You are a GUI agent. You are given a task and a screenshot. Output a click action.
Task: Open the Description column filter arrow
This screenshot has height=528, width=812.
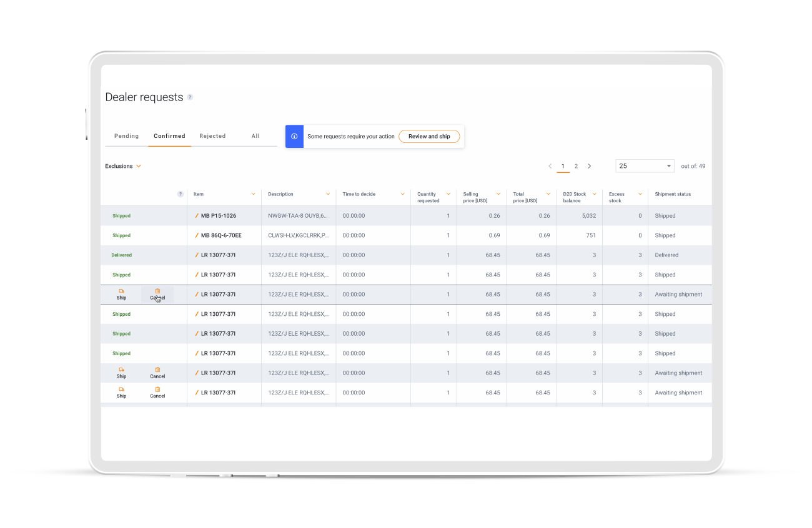click(x=328, y=194)
